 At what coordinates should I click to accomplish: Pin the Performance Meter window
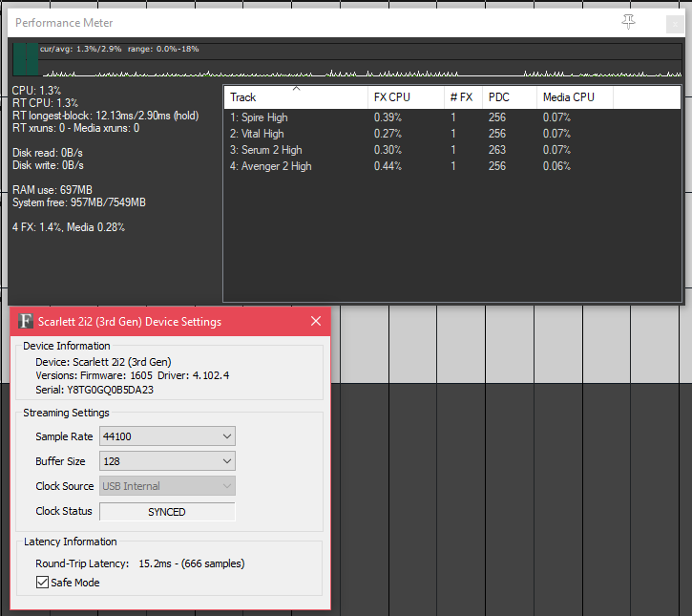(628, 22)
